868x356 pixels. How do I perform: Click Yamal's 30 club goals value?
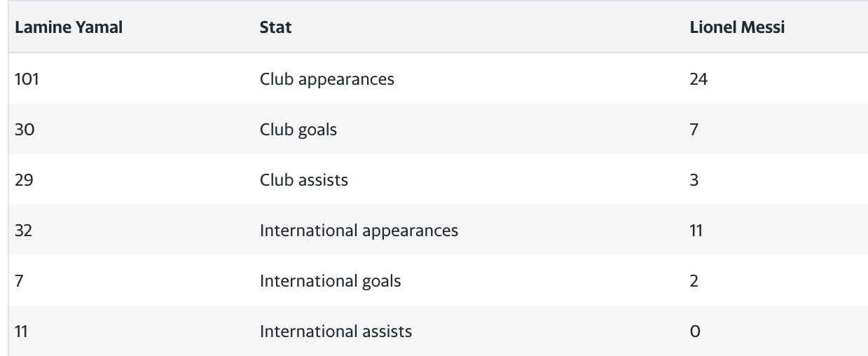click(x=25, y=130)
